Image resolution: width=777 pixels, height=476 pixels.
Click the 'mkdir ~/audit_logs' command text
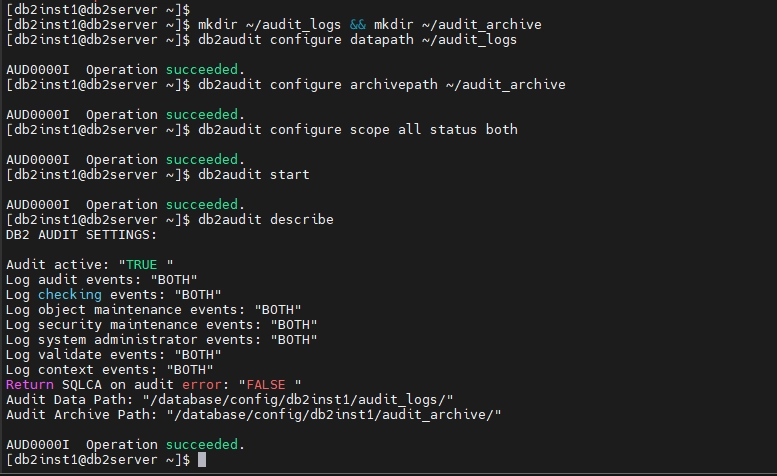(270, 25)
